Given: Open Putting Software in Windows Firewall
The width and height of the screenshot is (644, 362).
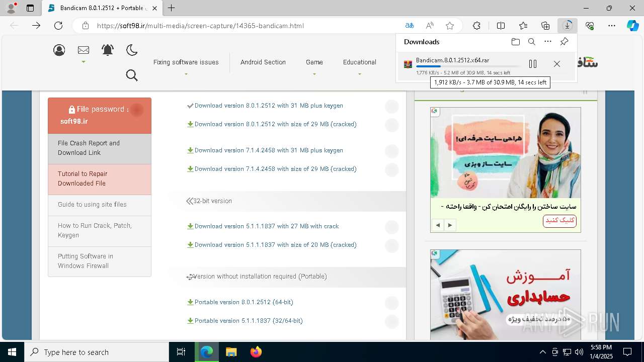Looking at the screenshot, I should click(100, 261).
